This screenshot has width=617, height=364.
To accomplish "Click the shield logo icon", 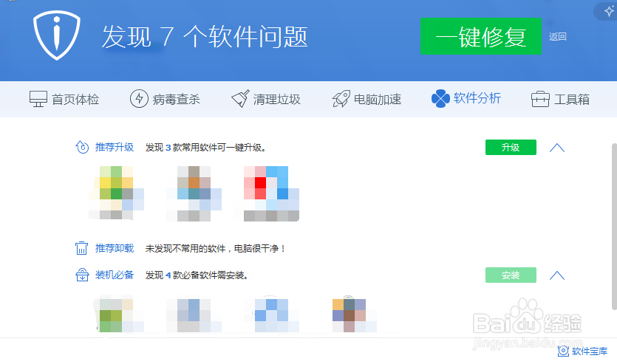I will click(x=57, y=35).
